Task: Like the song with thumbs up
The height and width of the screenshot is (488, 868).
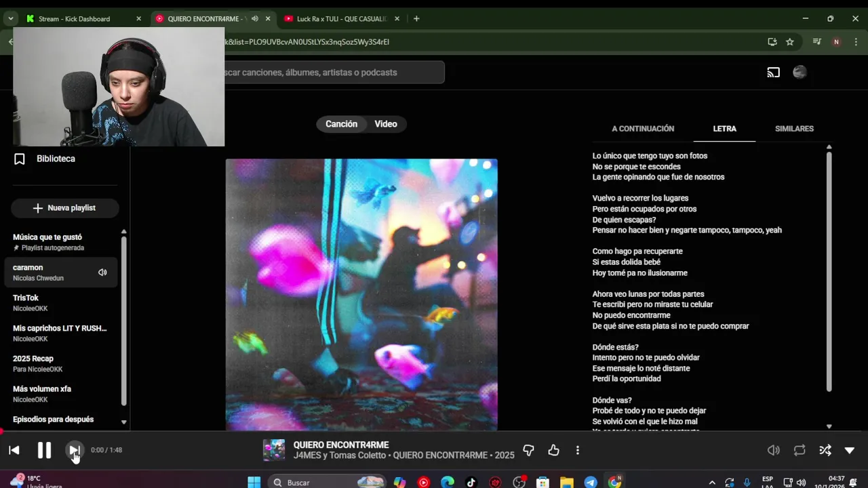Action: (553, 450)
